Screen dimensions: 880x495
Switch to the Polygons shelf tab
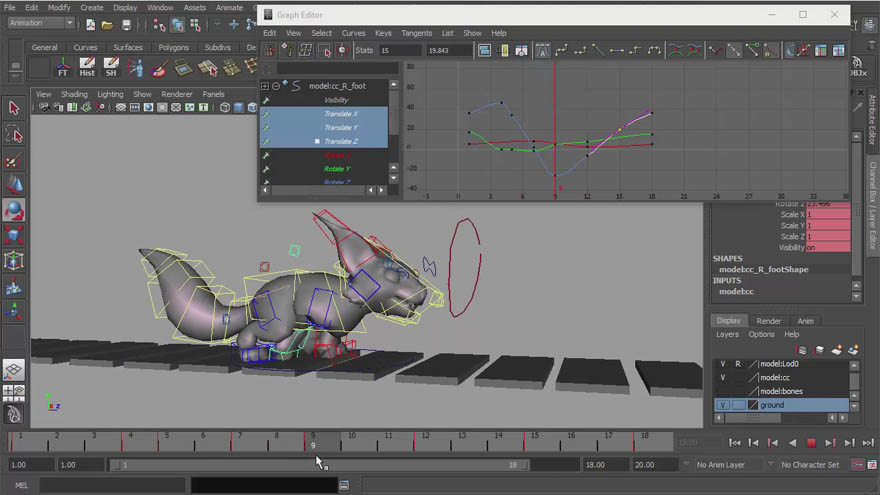click(173, 48)
